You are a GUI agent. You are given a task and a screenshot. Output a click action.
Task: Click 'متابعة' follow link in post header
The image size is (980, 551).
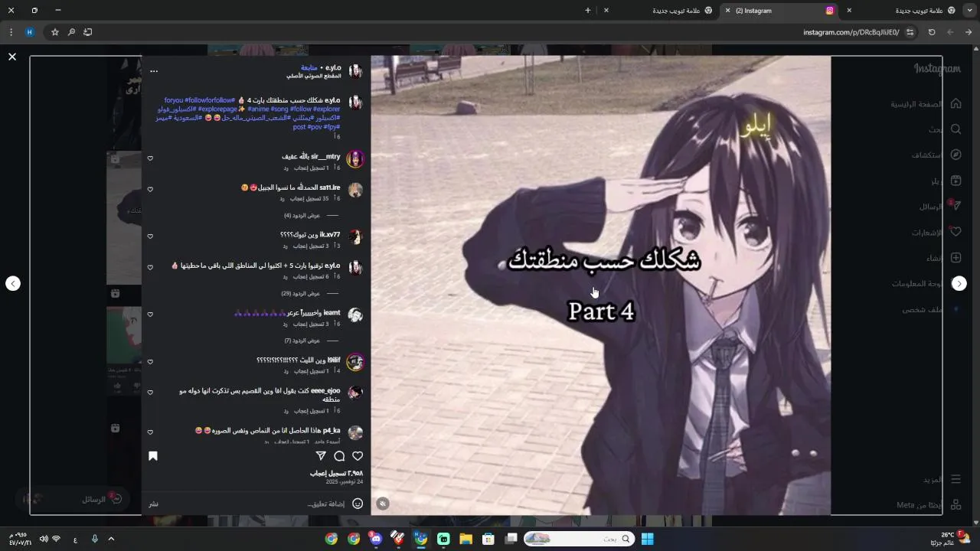pos(309,67)
